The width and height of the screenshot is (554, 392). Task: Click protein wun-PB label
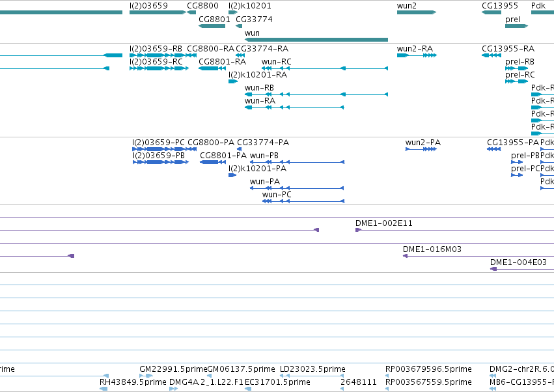coord(264,156)
